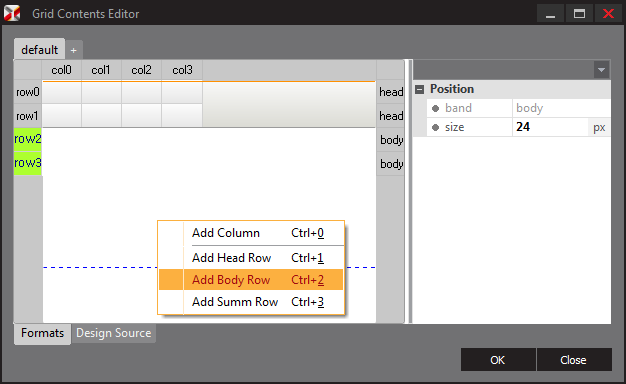This screenshot has height=384, width=626.
Task: Switch to the Formats tab
Action: tap(42, 333)
